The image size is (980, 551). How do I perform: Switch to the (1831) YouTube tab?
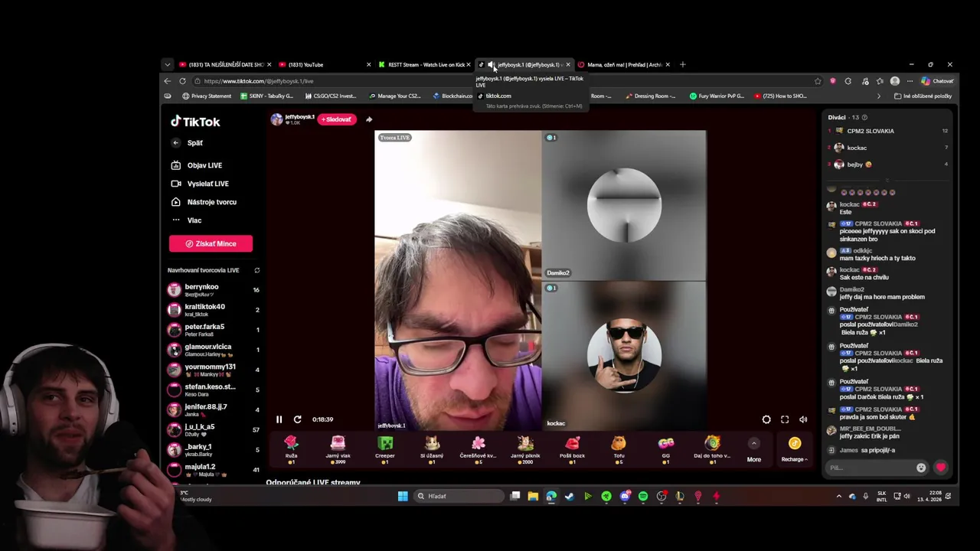pos(325,65)
